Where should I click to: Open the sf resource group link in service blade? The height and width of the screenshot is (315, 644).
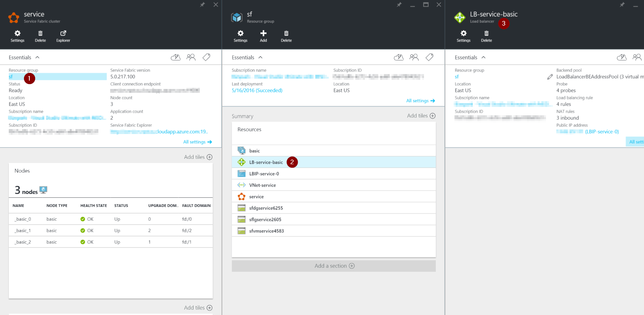11,77
